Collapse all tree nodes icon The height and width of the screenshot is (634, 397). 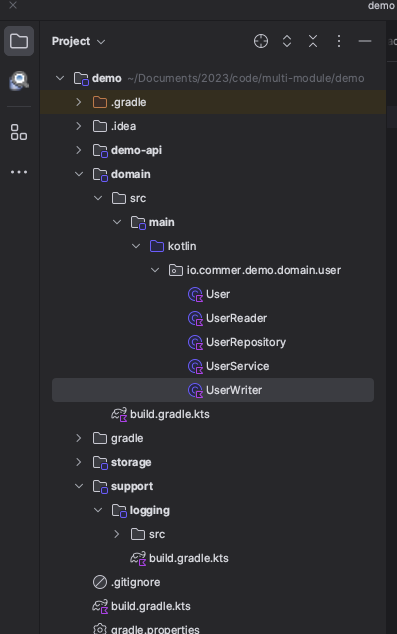[313, 41]
